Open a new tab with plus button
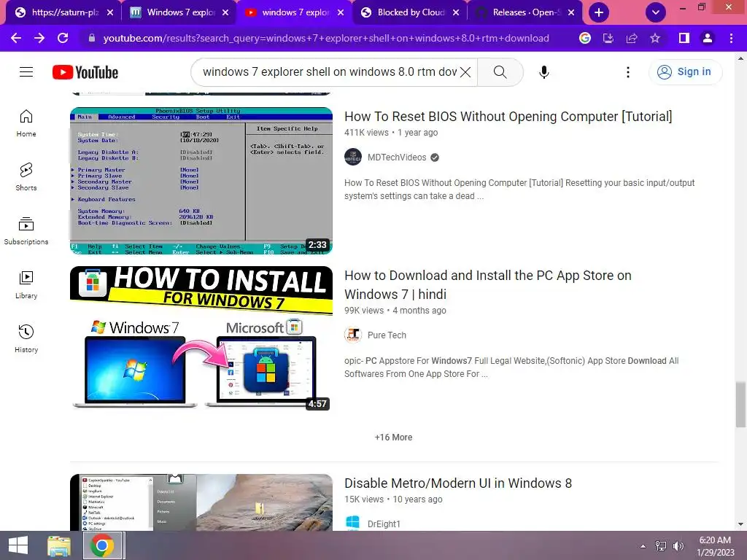 point(599,12)
